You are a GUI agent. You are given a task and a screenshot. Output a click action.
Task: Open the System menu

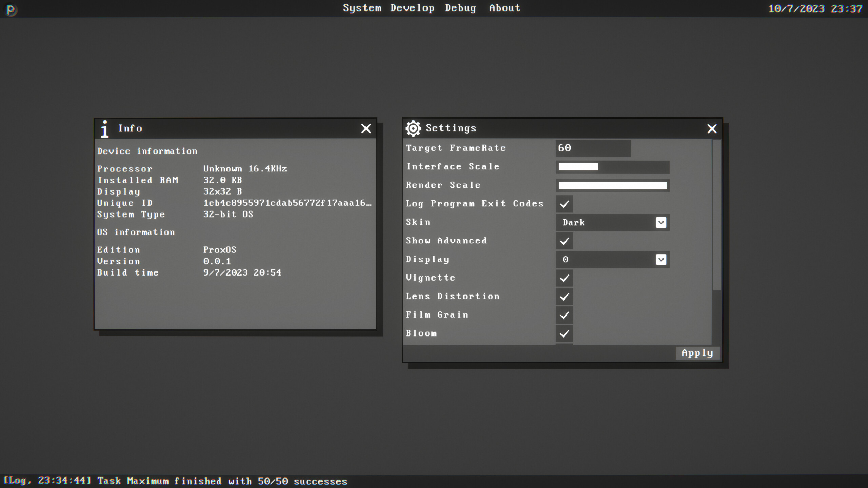361,8
